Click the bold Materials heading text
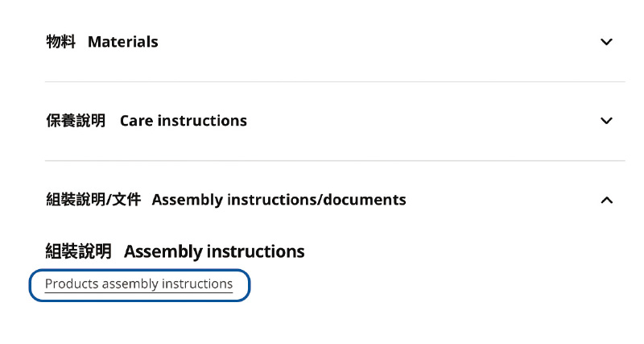Screen dimensions: 644x344 122,42
